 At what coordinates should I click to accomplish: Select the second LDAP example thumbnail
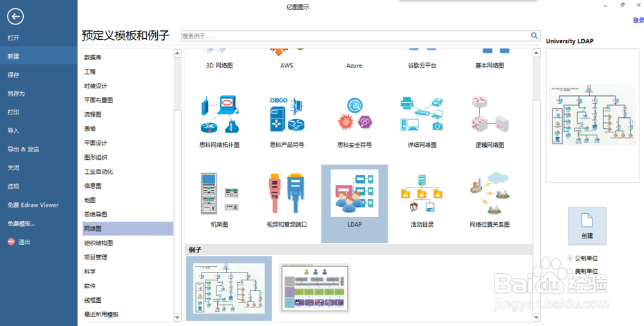[314, 288]
